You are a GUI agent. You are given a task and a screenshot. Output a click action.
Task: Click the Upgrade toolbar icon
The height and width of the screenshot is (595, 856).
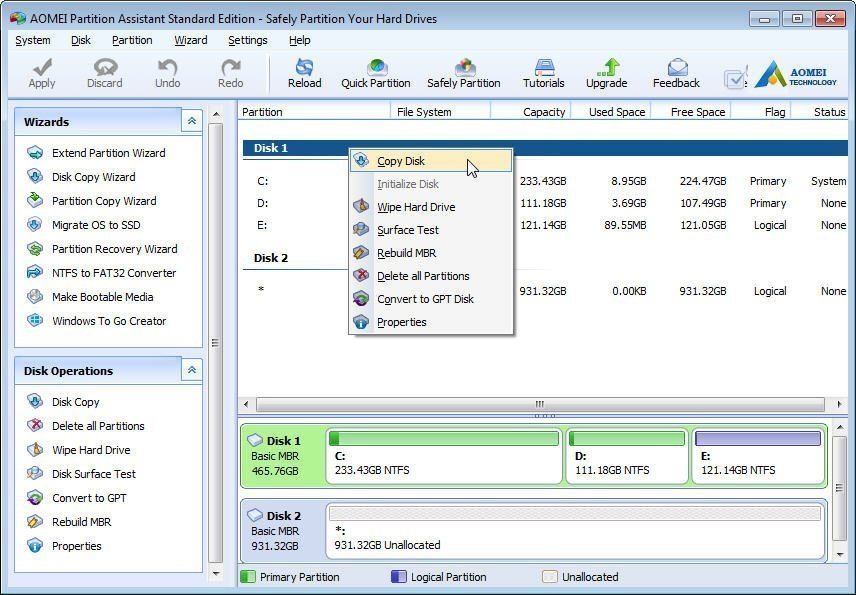[x=607, y=73]
